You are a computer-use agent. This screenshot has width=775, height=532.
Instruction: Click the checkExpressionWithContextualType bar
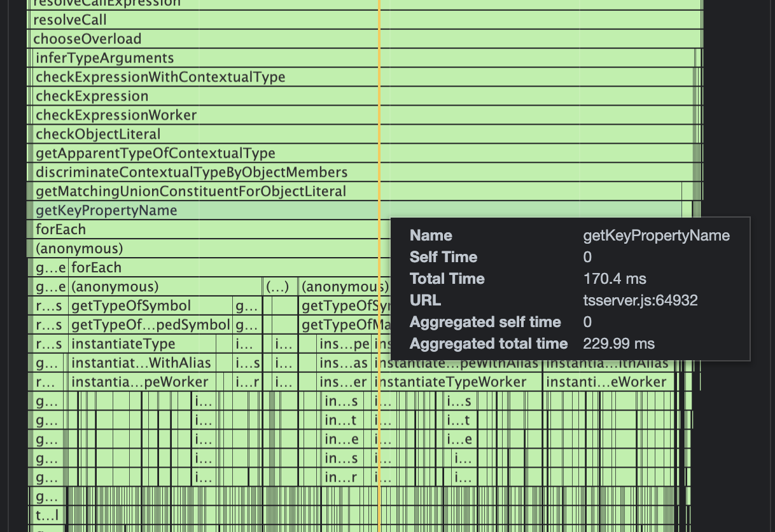(191, 77)
